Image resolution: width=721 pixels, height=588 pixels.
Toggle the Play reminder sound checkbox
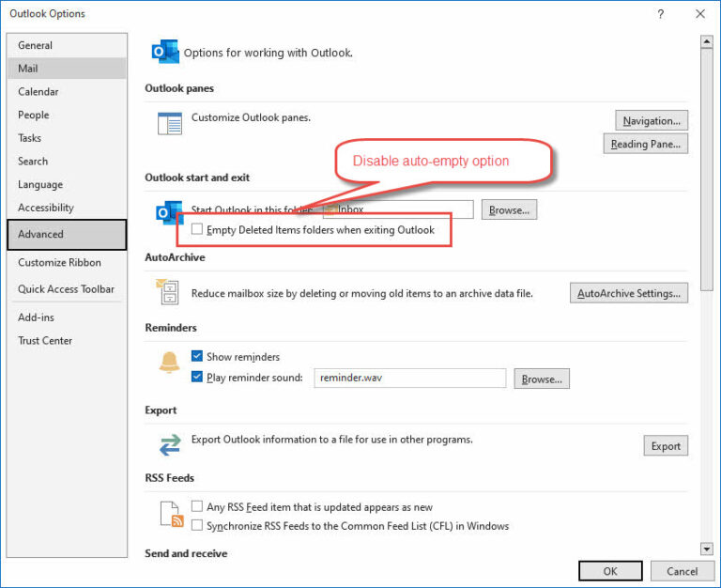point(197,378)
